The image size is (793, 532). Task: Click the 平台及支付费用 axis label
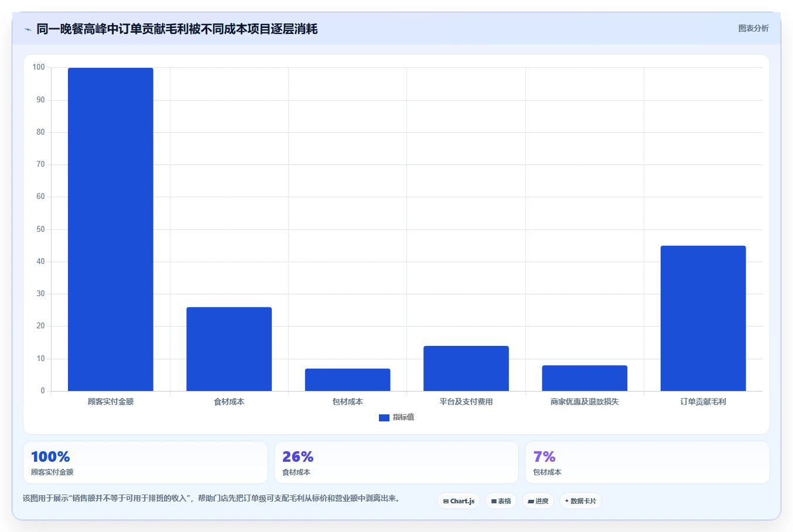tap(466, 401)
